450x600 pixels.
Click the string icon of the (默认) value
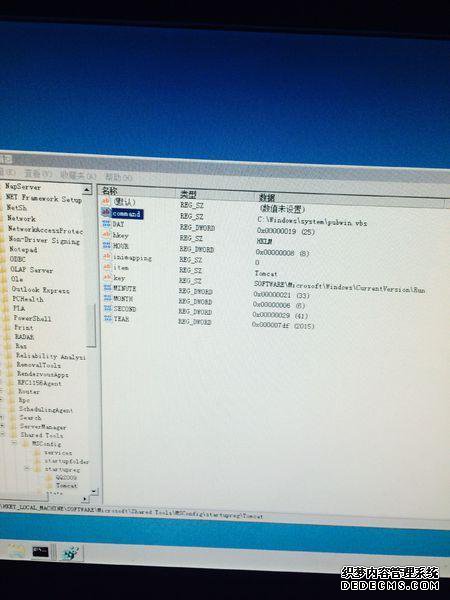point(106,201)
